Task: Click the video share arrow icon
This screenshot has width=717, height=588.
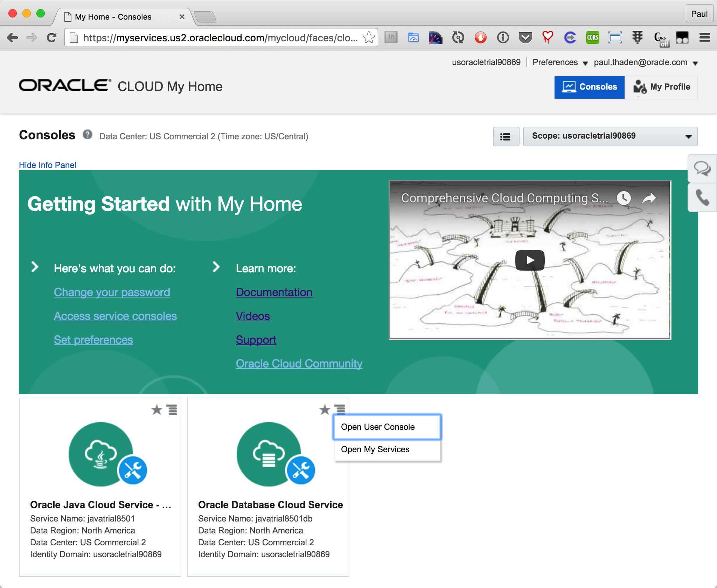Action: [x=649, y=198]
